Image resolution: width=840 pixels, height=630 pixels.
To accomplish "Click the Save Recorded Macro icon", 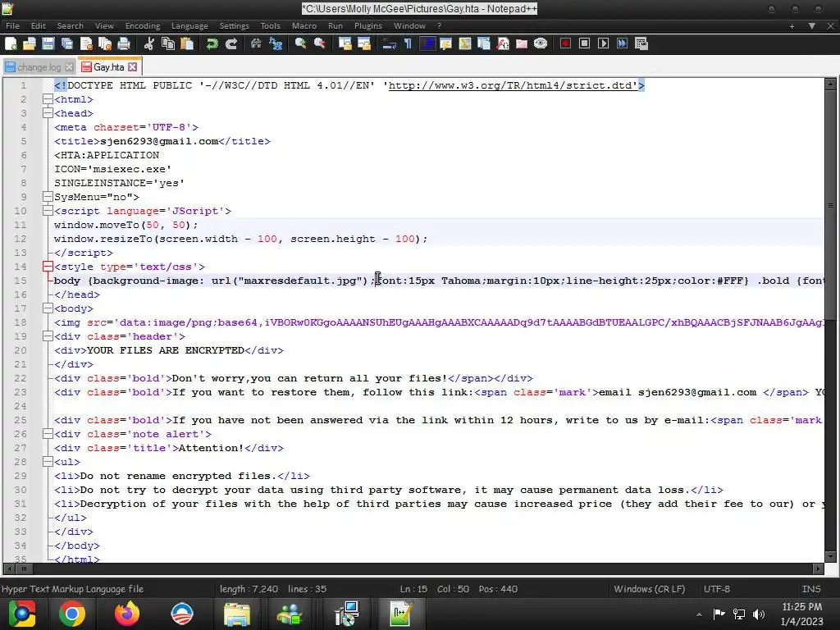I will tap(641, 44).
